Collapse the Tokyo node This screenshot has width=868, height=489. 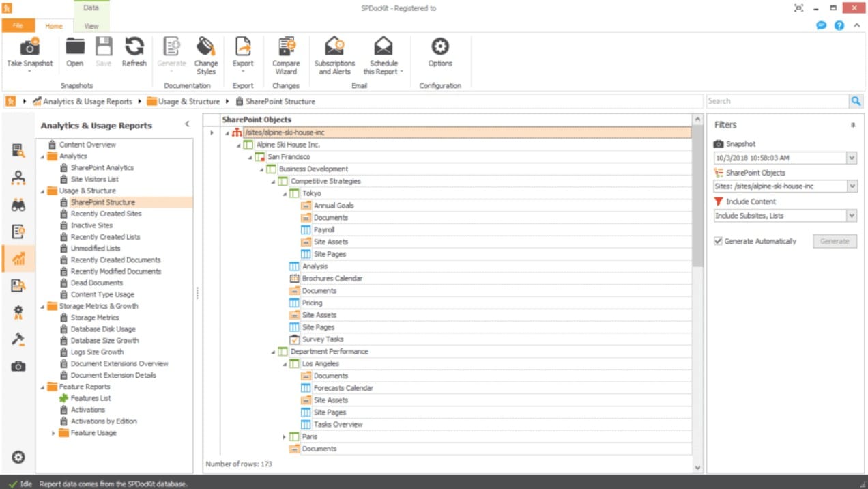coord(284,194)
